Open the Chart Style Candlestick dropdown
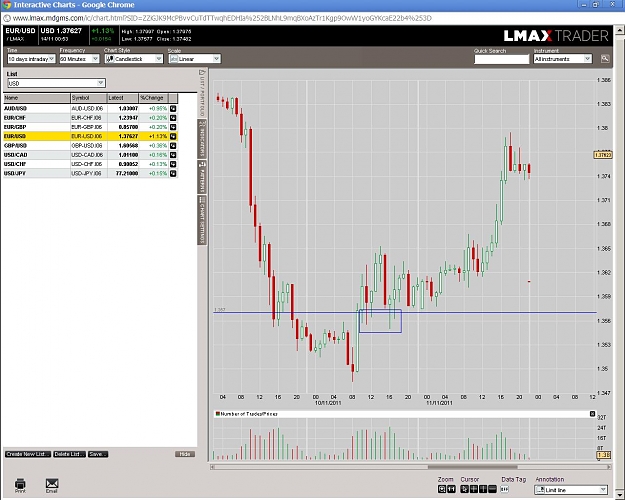 point(134,59)
